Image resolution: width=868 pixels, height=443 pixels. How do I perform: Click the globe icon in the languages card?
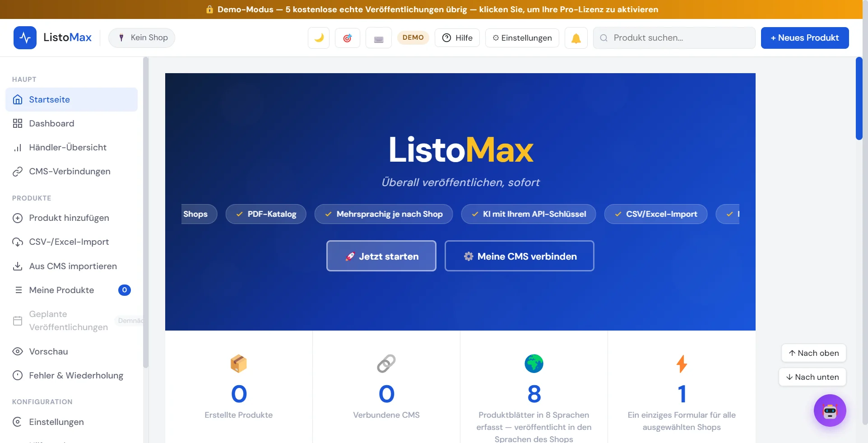coord(534,364)
